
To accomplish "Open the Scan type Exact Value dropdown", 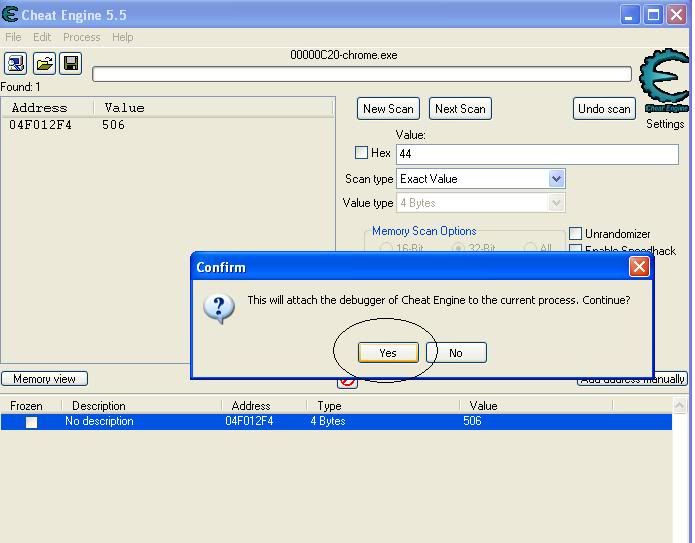I will coord(556,179).
